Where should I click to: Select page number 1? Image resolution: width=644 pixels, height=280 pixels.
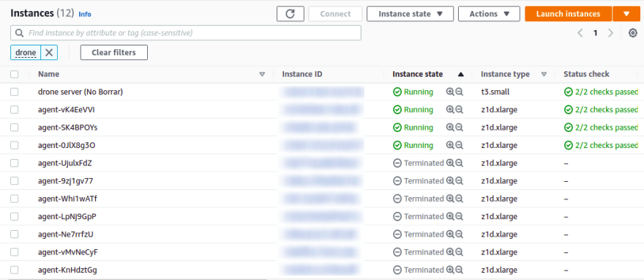[595, 33]
